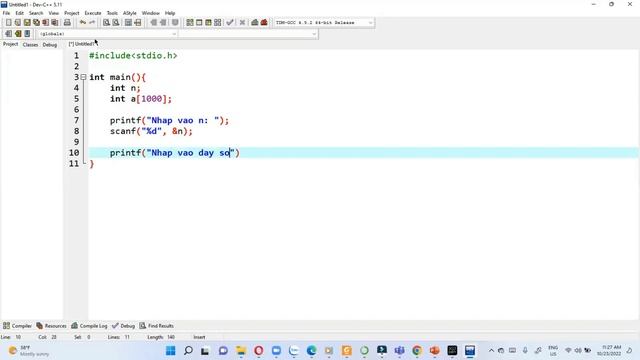Image resolution: width=640 pixels, height=360 pixels.
Task: Click the Compile & Run toolbar icon
Action: click(x=208, y=22)
